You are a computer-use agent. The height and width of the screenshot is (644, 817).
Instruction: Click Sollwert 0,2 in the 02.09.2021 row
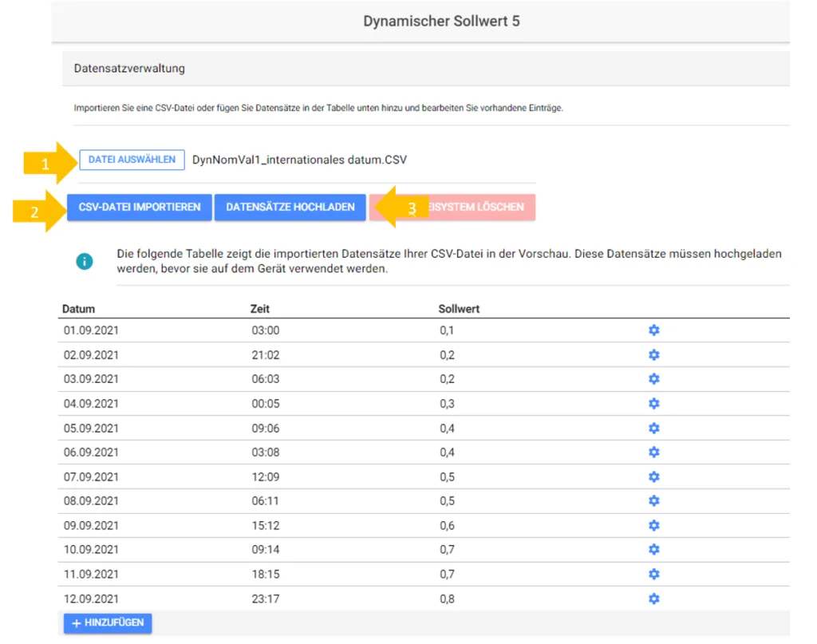[x=447, y=355]
